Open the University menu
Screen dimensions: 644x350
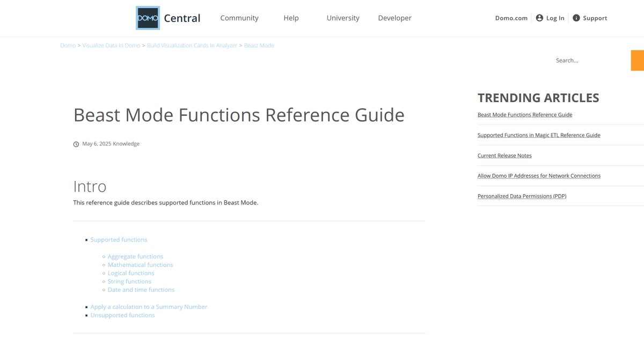[x=343, y=18]
